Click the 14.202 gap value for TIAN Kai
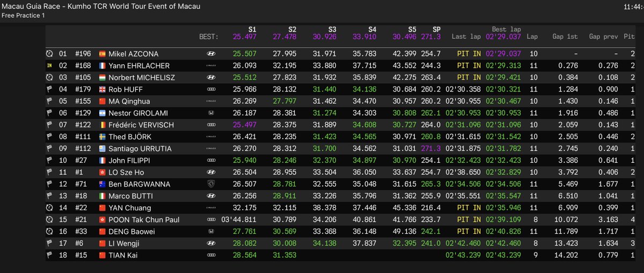This screenshot has width=644, height=273. tap(566, 255)
